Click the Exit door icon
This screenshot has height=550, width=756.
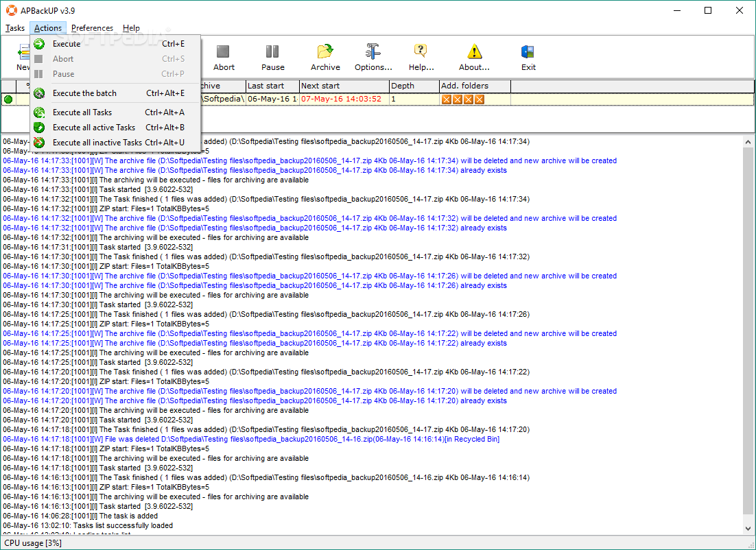[x=528, y=51]
